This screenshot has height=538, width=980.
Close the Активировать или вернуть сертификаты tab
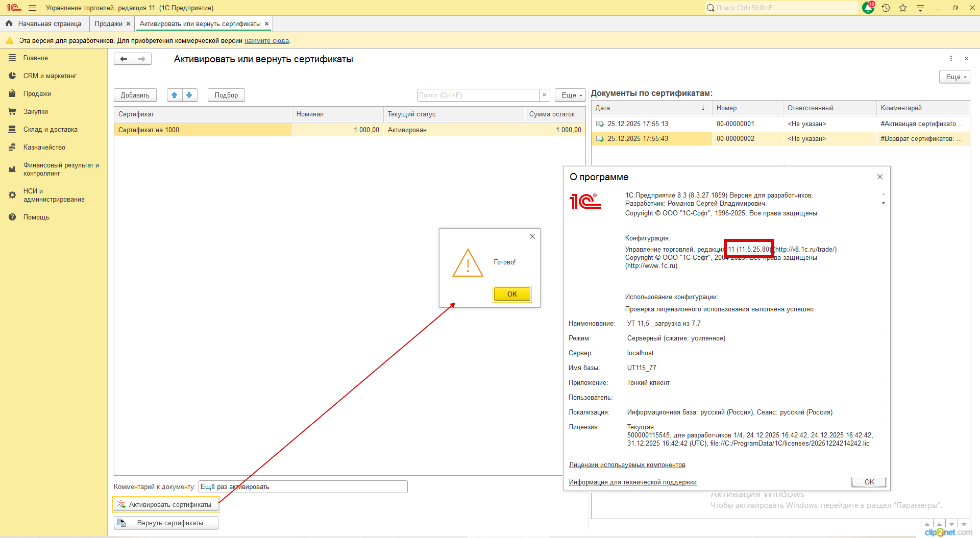pyautogui.click(x=266, y=24)
